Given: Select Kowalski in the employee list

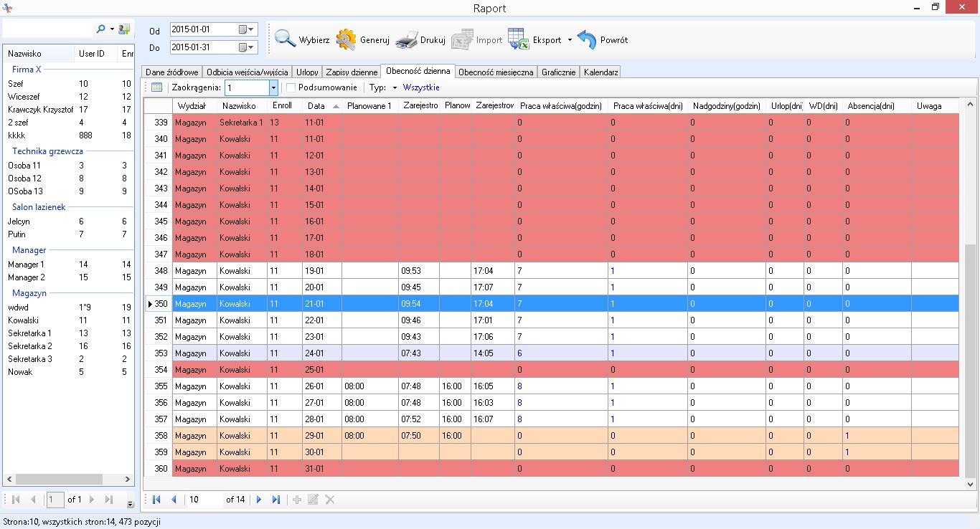Looking at the screenshot, I should pyautogui.click(x=24, y=320).
